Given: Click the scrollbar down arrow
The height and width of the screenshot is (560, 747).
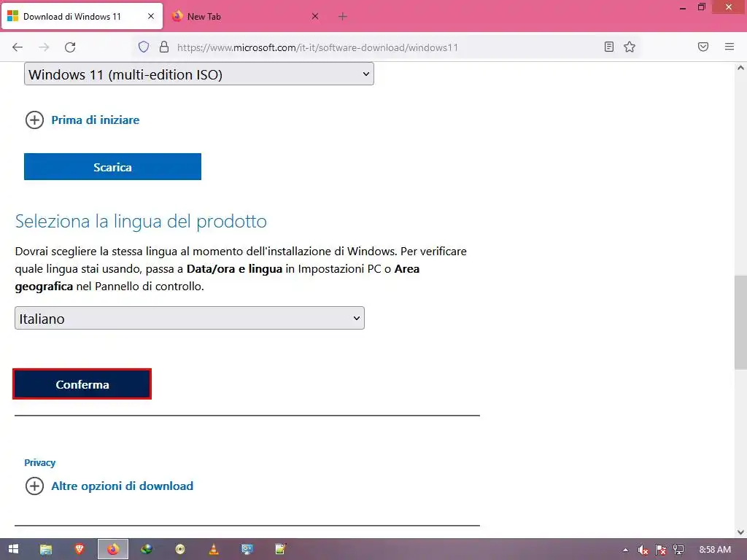Looking at the screenshot, I should pos(740,532).
